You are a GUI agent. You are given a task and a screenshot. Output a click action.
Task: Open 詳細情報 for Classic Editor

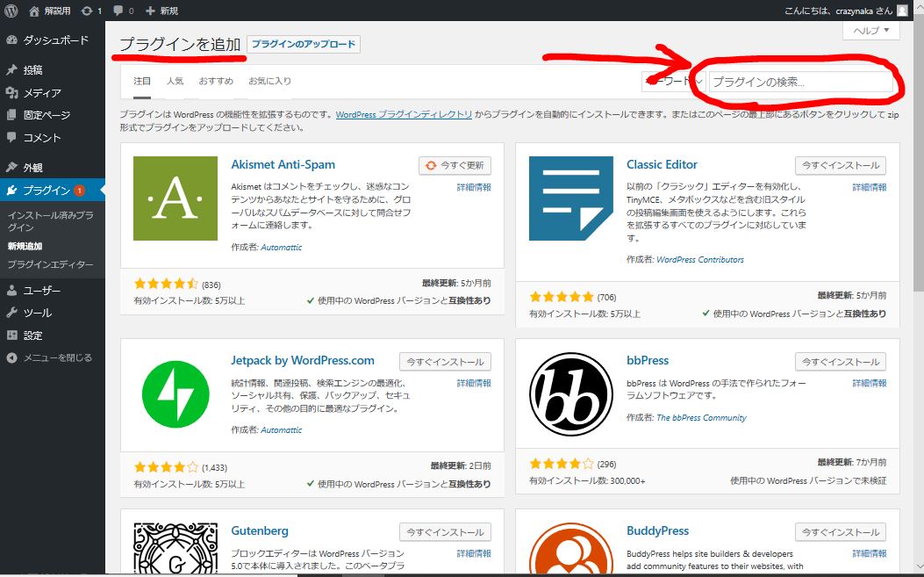pos(870,188)
